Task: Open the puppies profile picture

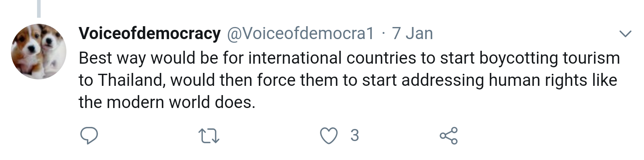Action: (39, 52)
